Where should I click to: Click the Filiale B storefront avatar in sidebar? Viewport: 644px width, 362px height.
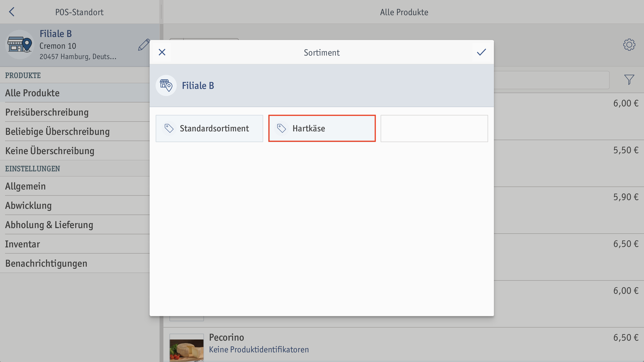[20, 45]
